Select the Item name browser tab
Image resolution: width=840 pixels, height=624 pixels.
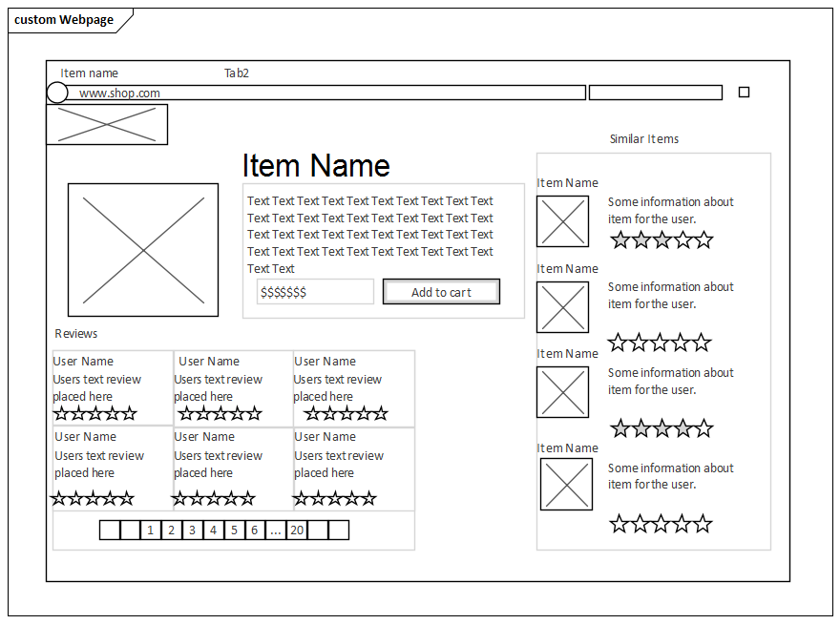point(89,73)
